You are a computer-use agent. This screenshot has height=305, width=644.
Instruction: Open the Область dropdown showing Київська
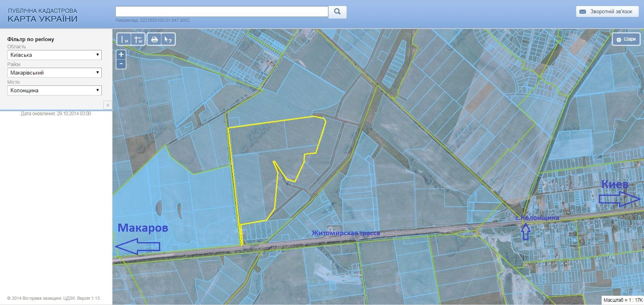click(54, 55)
